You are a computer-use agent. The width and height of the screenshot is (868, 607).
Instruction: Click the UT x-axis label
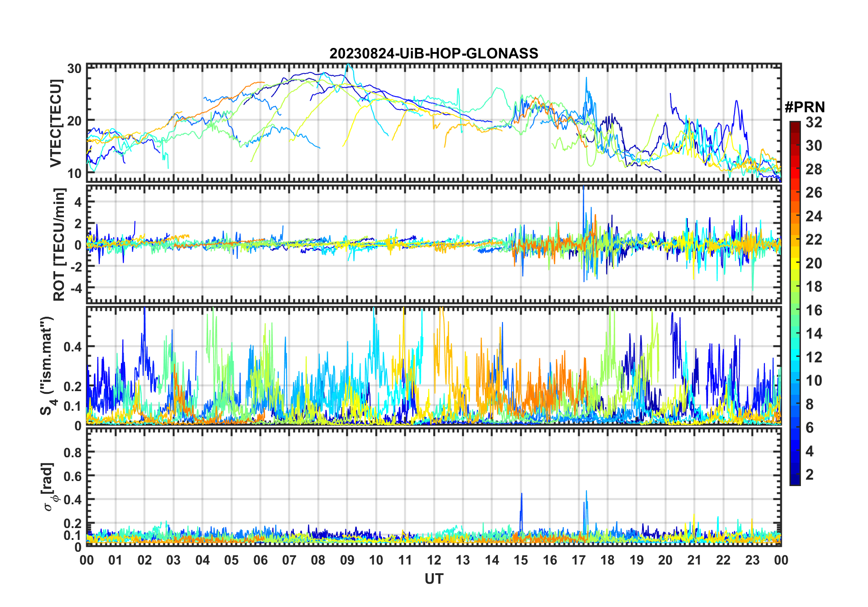[434, 579]
